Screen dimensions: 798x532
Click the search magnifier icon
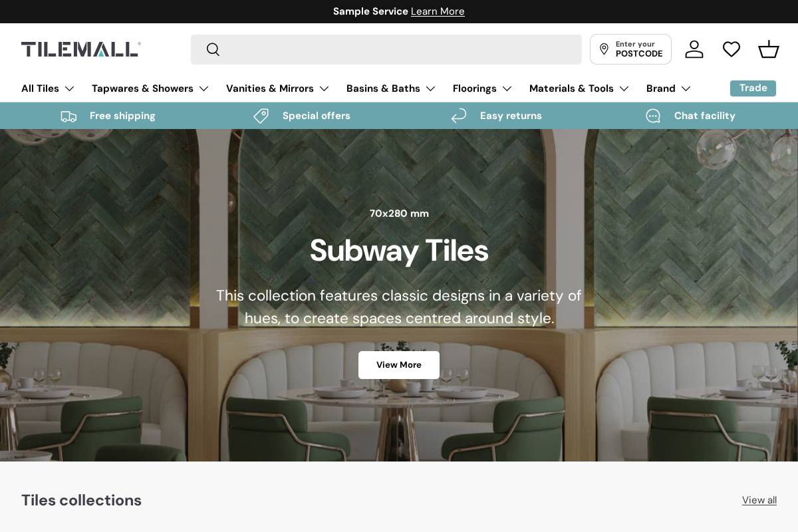point(213,49)
